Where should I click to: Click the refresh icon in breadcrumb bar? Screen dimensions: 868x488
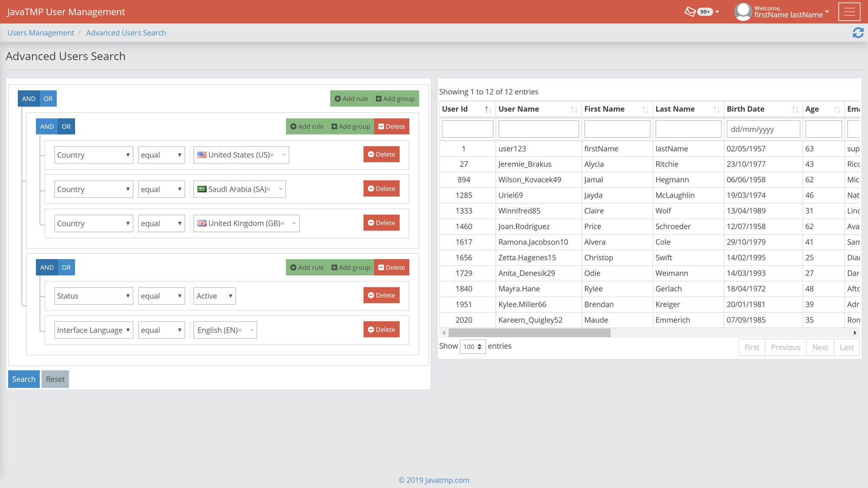pos(858,33)
